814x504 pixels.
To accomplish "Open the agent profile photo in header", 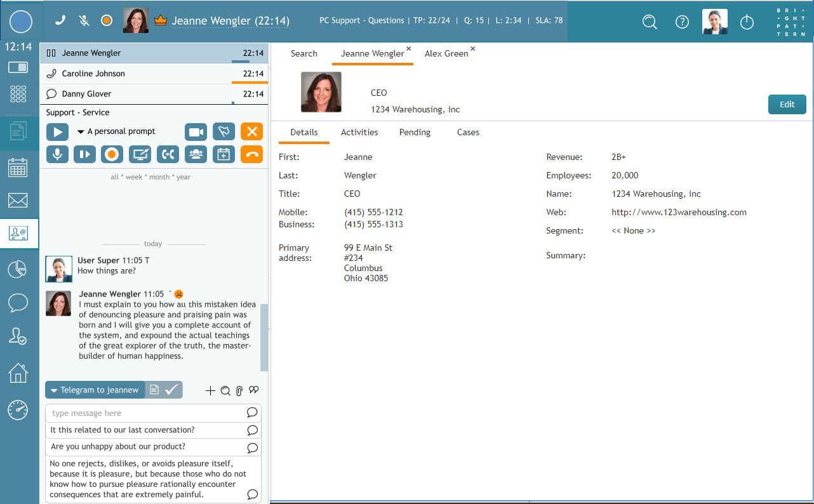I will pos(715,22).
